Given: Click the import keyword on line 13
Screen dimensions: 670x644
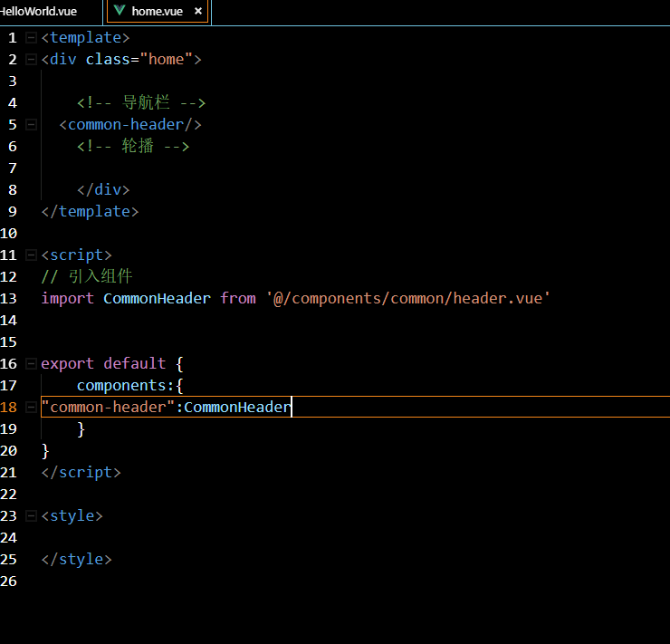Looking at the screenshot, I should click(68, 298).
